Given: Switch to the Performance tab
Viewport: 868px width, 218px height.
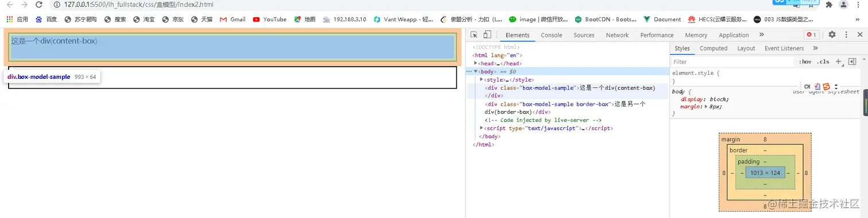Looking at the screenshot, I should (657, 35).
